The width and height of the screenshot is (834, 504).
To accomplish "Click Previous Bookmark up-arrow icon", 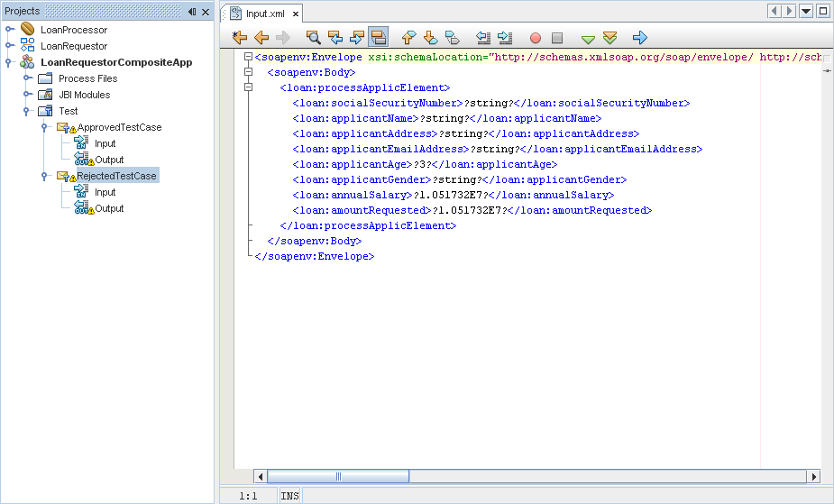I will coord(408,37).
